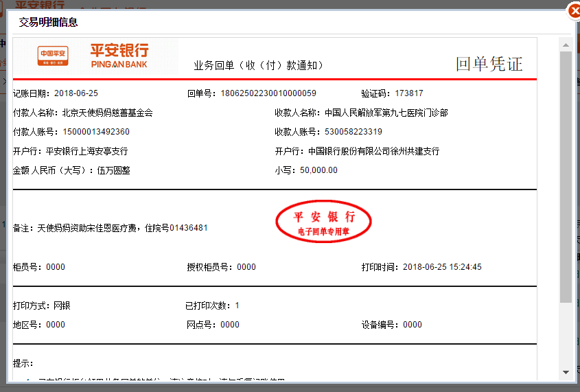This screenshot has width=580, height=392.
Task: Select payer account 15000013492360
Action: point(96,132)
